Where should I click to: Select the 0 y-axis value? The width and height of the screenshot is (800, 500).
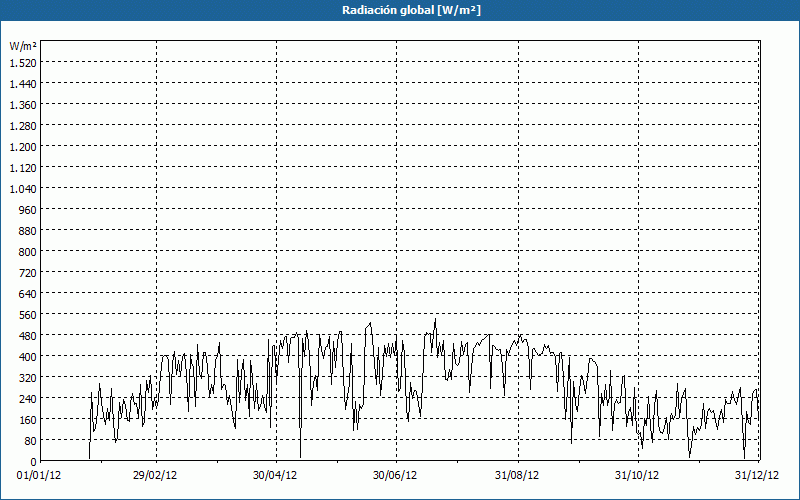coord(34,462)
